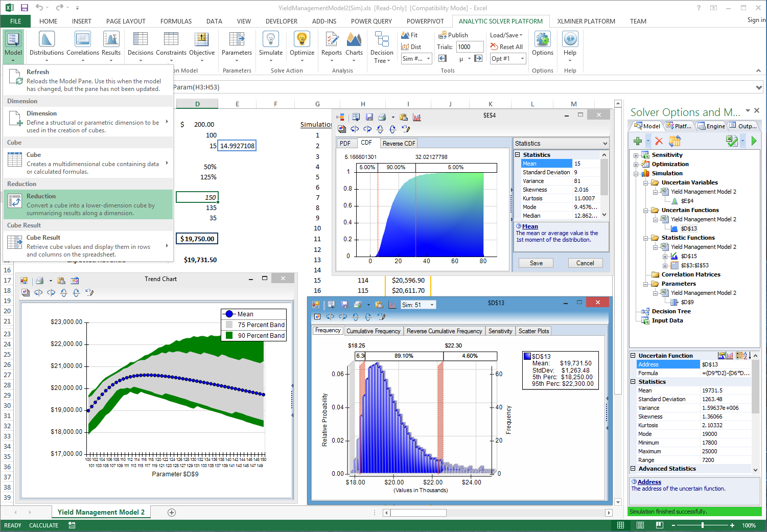Screen dimensions: 767x532
Task: Expand the Sensitivity node in model tree
Action: click(636, 155)
